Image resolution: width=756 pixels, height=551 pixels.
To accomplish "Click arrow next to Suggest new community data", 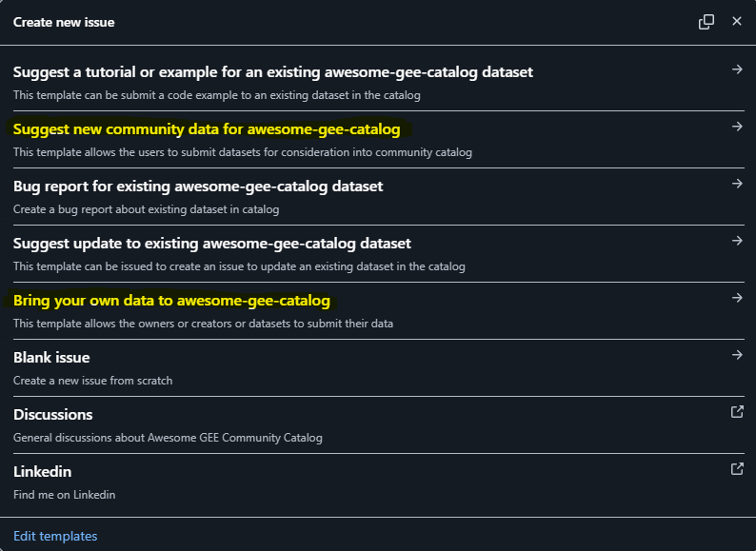I will 737,127.
